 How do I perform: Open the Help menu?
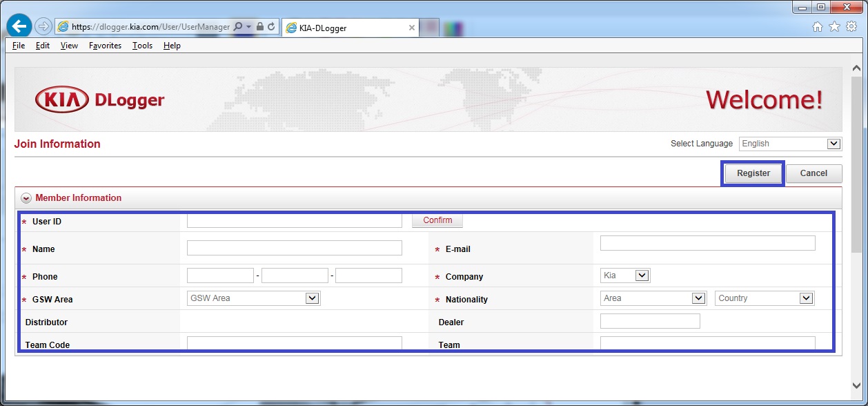point(172,46)
